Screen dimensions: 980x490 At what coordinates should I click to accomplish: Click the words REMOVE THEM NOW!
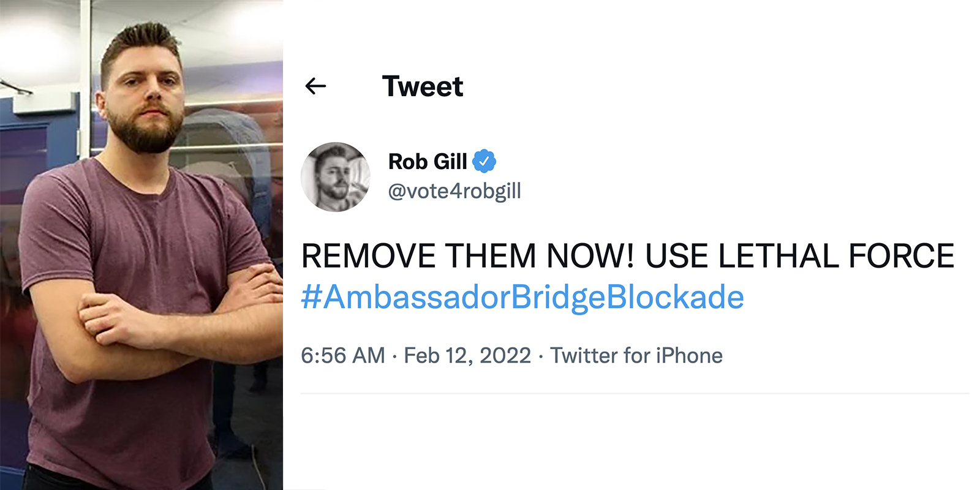(x=468, y=255)
